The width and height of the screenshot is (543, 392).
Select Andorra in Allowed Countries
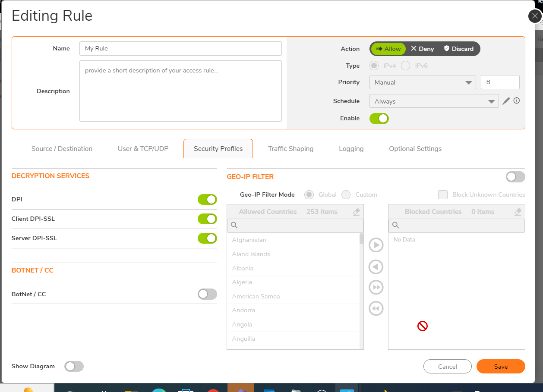click(293, 310)
